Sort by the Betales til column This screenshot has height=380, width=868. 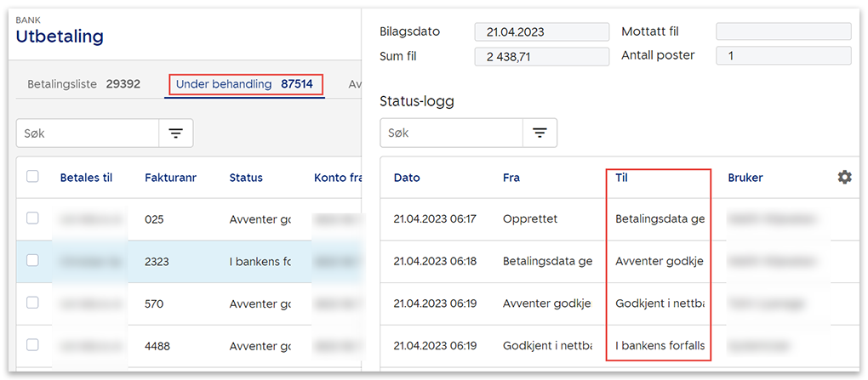click(86, 178)
